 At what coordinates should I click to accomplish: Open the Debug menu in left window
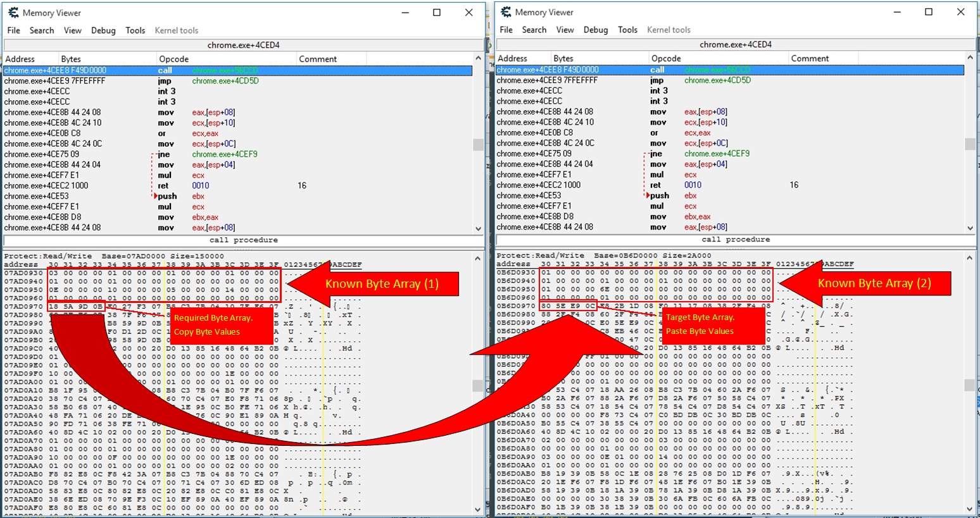(103, 30)
